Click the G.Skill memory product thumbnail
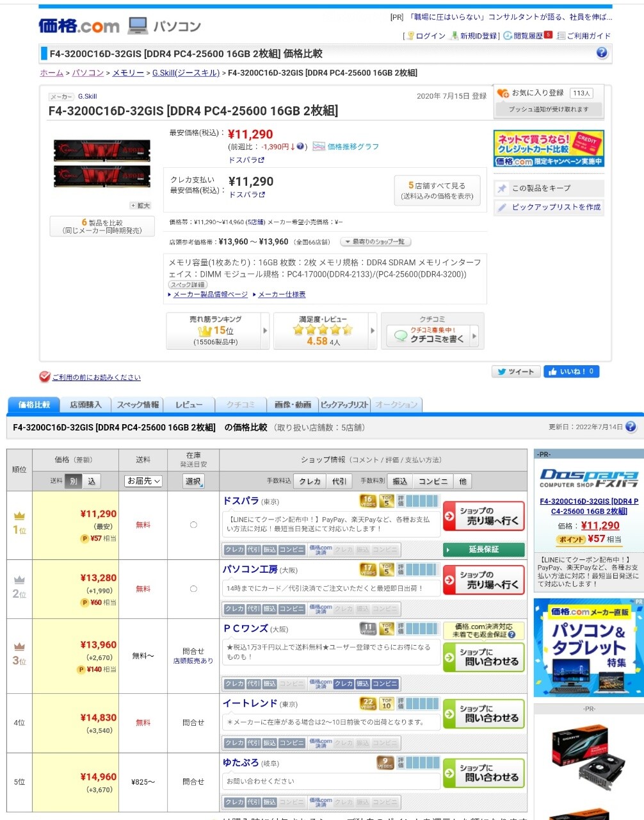Screen dimensions: 644x820 102,164
